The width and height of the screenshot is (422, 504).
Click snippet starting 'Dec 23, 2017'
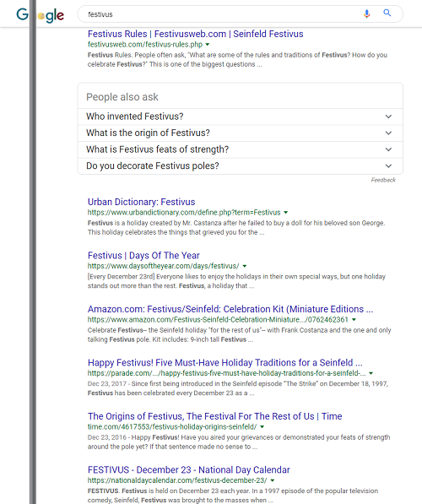[x=238, y=388]
